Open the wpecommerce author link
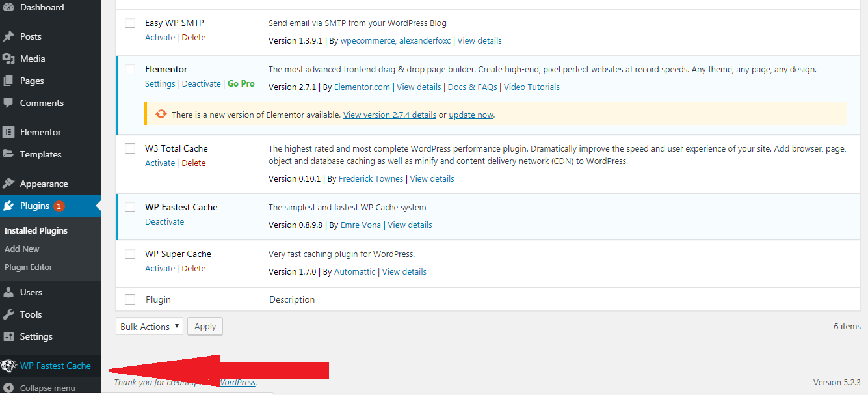Screen dimensions: 868x395 click(x=367, y=40)
